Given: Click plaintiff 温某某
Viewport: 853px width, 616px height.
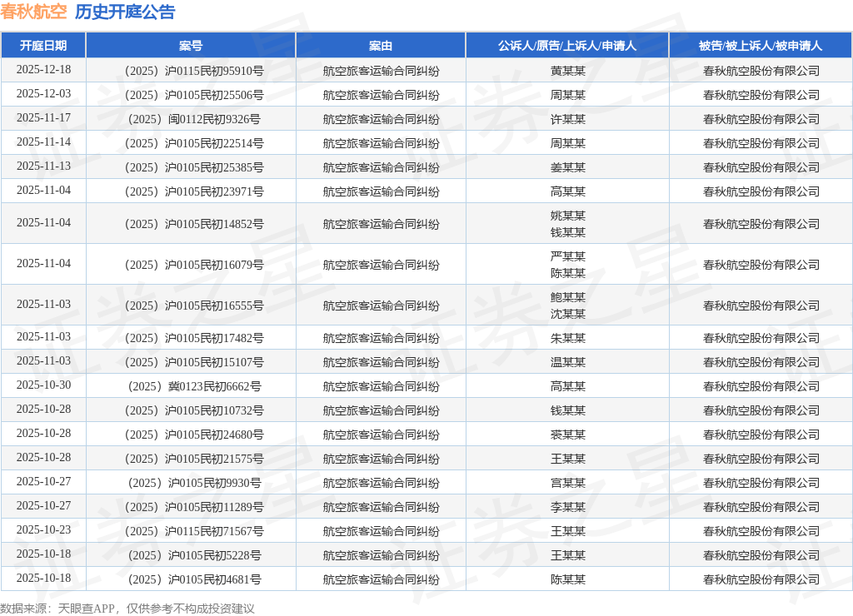Looking at the screenshot, I should click(568, 362).
